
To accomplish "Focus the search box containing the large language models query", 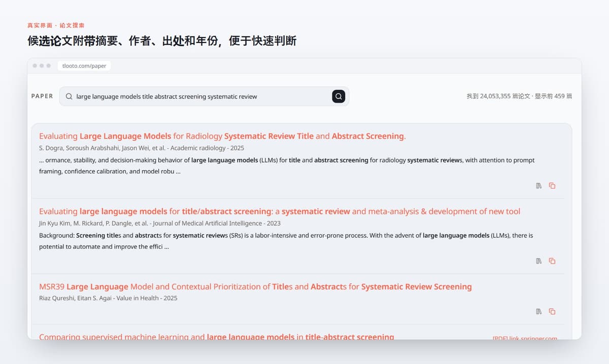I will click(204, 96).
